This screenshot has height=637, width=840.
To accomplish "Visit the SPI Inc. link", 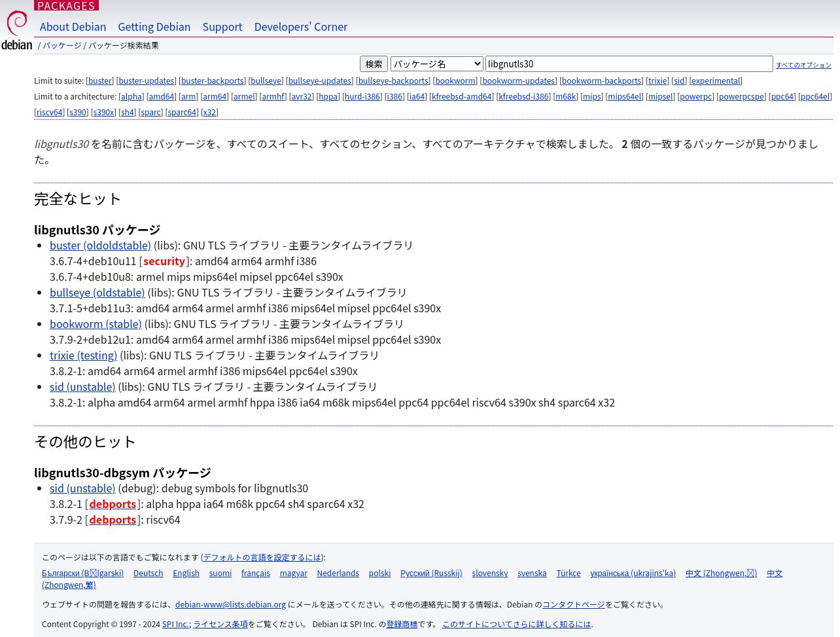I will pos(175,624).
